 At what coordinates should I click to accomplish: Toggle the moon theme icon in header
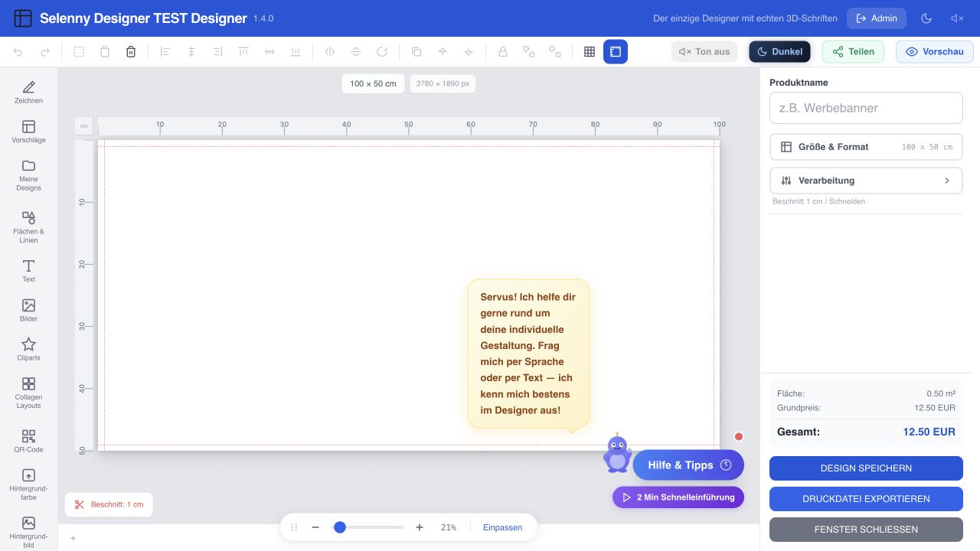pos(926,18)
